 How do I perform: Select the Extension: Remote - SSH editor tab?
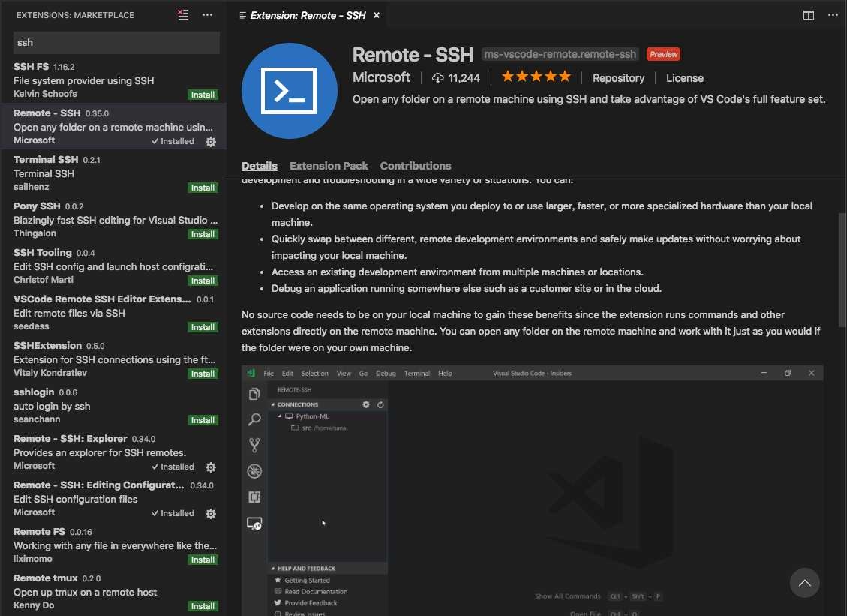(x=308, y=15)
